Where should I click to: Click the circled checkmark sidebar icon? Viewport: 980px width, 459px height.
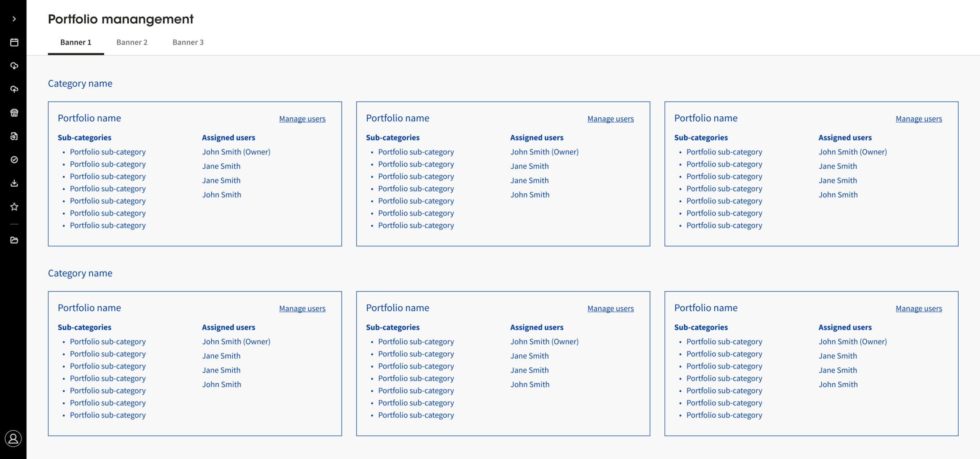coord(14,160)
